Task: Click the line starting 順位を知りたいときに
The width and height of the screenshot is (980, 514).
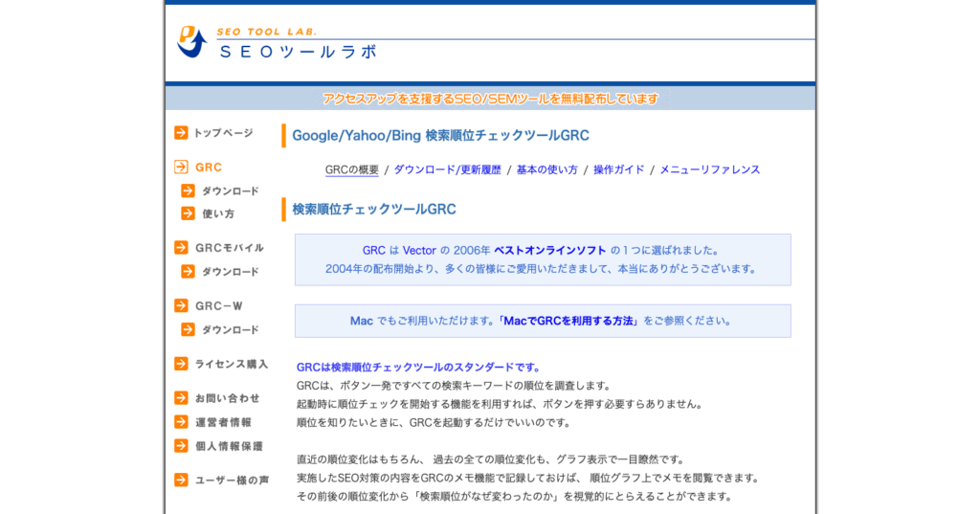Action: click(435, 423)
